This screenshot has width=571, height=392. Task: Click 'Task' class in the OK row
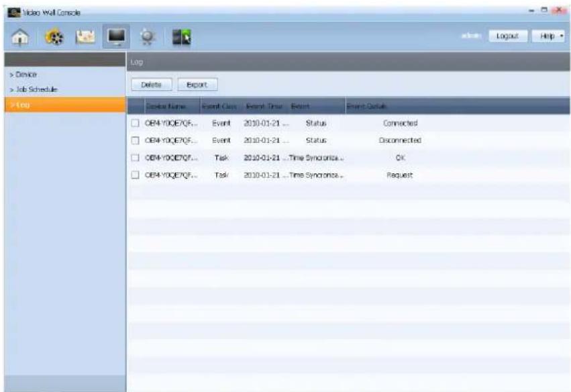tap(221, 158)
